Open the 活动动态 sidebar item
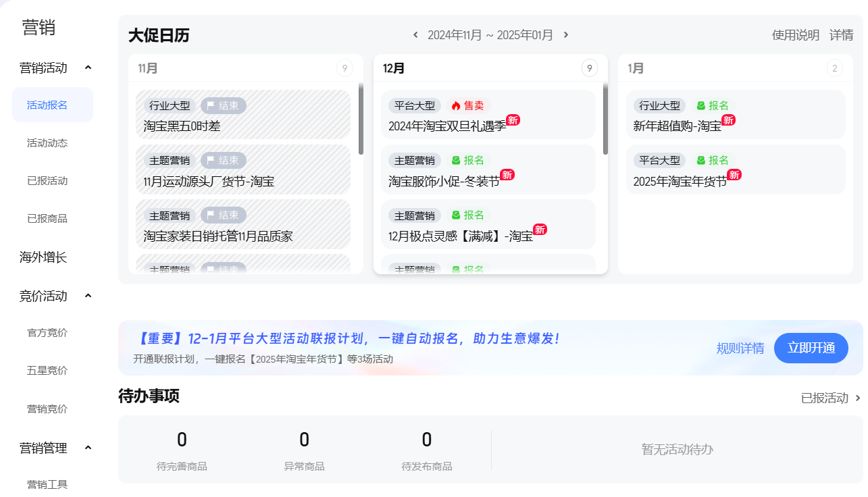The height and width of the screenshot is (497, 868). (47, 143)
